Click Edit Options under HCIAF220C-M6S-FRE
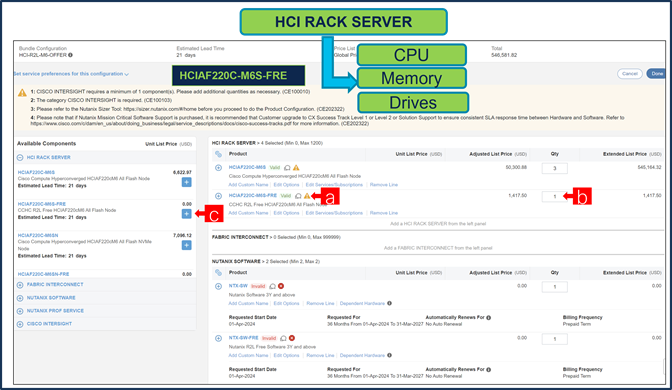Screen dimensions: 672x390 pos(286,213)
